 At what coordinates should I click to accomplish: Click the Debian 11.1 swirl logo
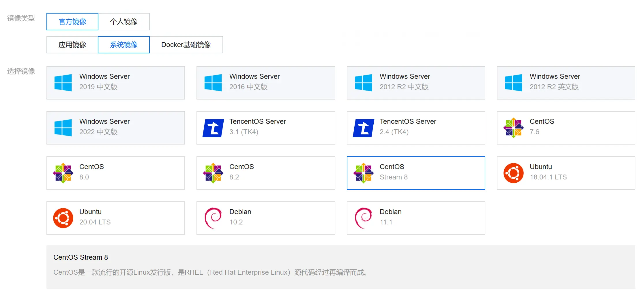click(363, 218)
